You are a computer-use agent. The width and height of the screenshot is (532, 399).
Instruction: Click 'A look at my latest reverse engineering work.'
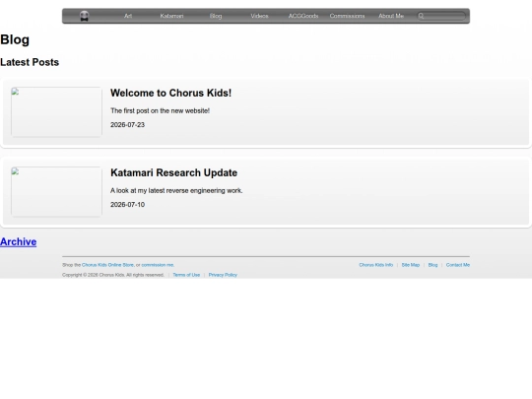click(176, 191)
